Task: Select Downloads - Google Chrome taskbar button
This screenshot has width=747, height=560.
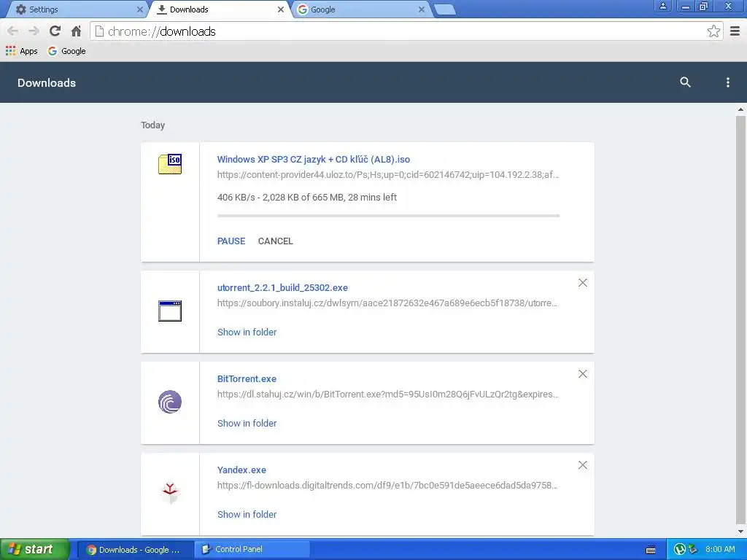Action: (x=135, y=550)
